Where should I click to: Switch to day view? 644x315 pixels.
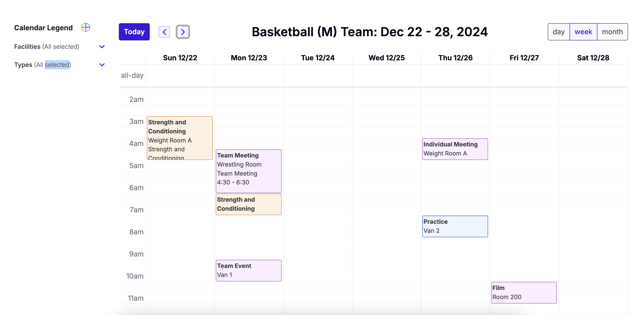pos(559,32)
